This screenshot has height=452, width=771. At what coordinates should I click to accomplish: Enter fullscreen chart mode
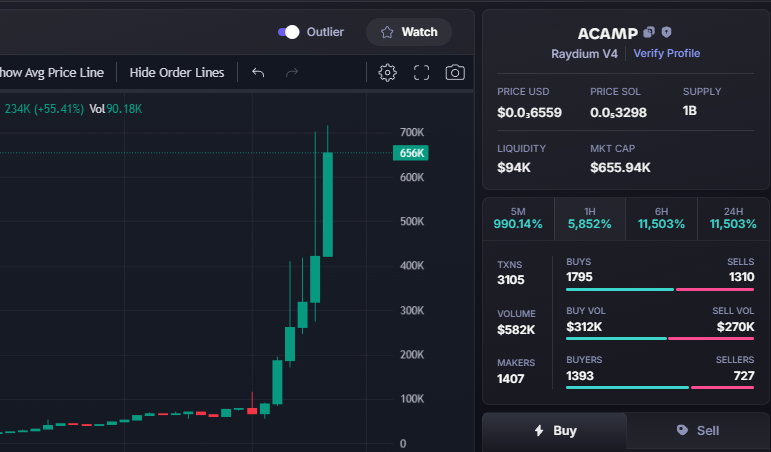coord(421,73)
